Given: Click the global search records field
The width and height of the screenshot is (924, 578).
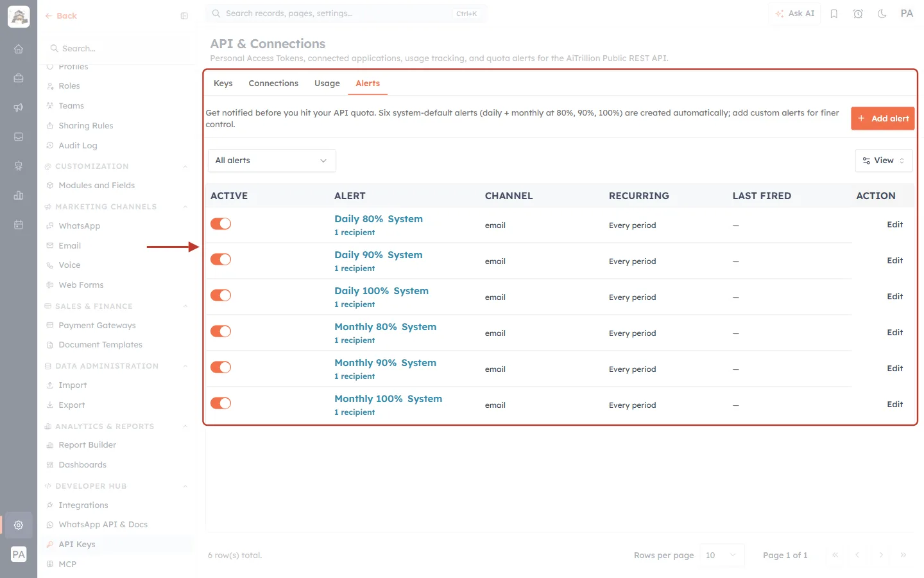Looking at the screenshot, I should pos(346,13).
